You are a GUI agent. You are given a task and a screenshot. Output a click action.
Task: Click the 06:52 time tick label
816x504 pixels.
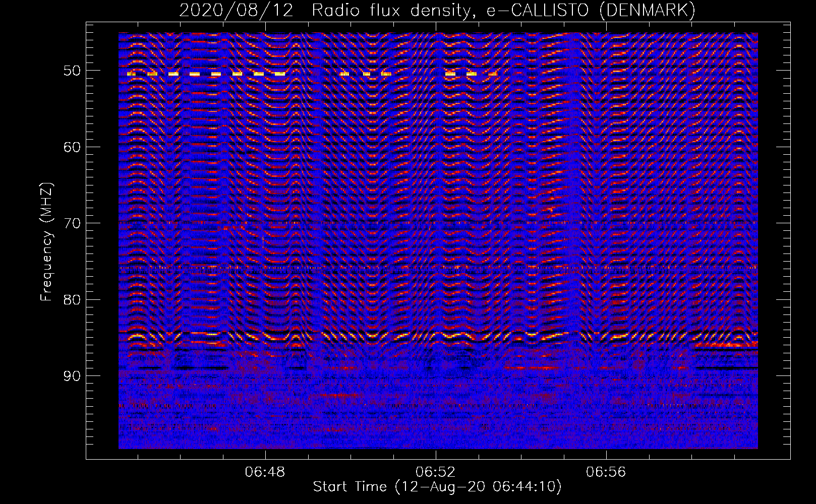[435, 472]
